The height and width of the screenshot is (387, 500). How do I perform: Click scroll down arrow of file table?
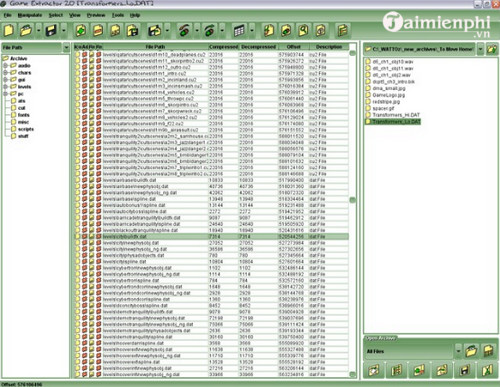(x=352, y=374)
